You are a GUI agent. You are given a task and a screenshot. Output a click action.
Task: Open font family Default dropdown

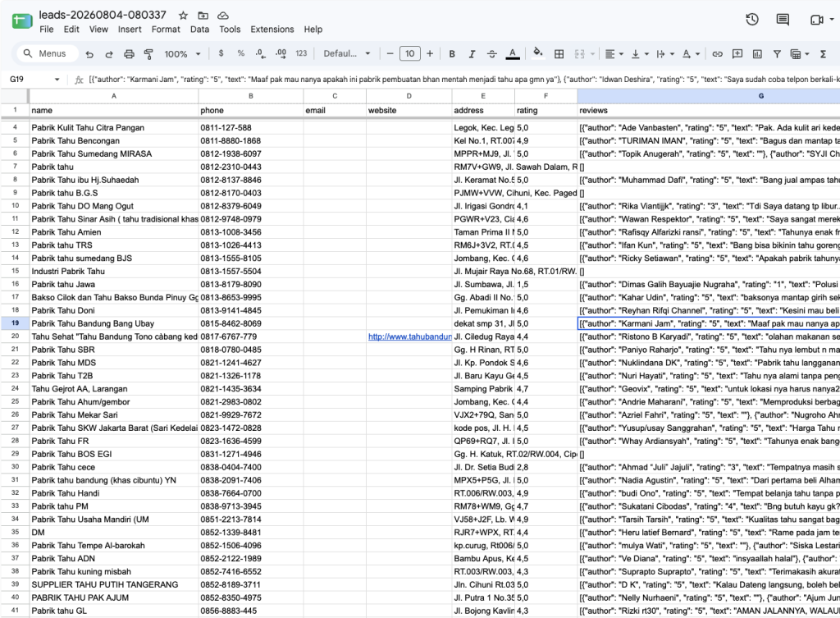[347, 53]
